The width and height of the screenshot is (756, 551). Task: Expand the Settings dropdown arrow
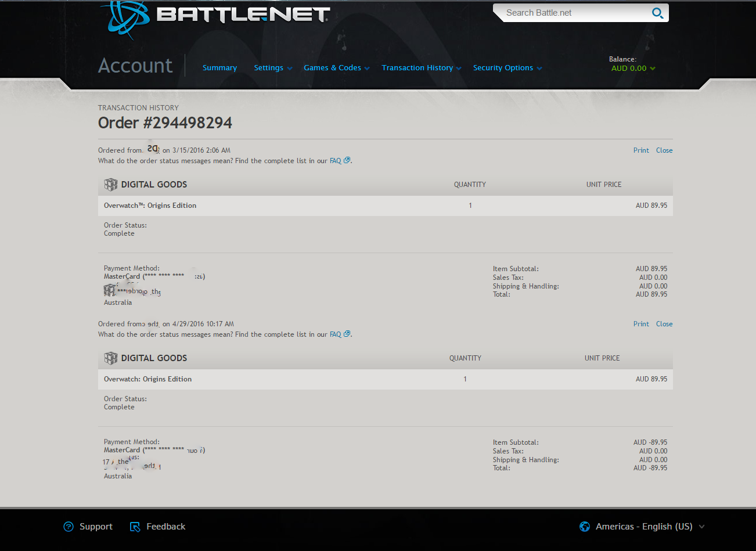pyautogui.click(x=290, y=69)
